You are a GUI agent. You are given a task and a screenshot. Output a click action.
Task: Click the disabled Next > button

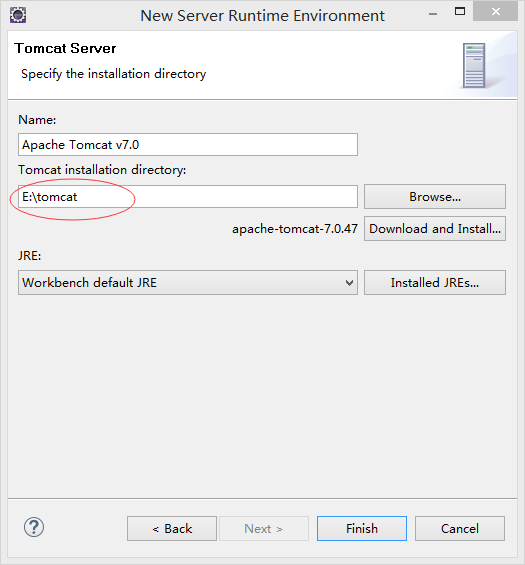click(x=264, y=529)
